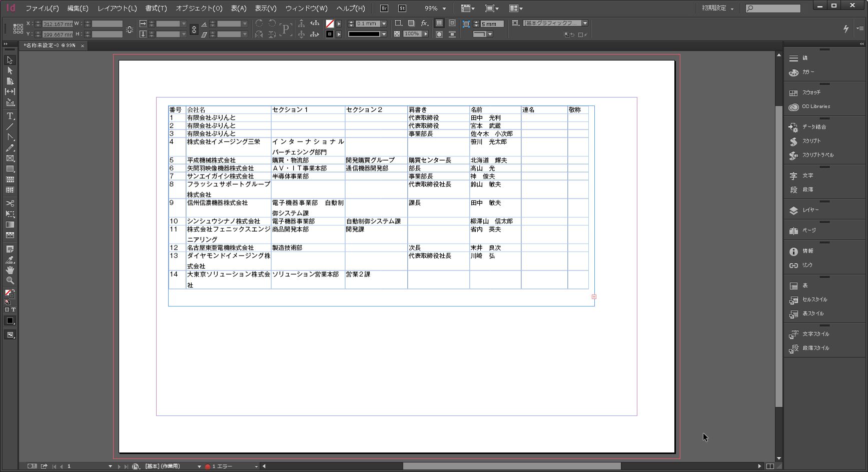Image resolution: width=868 pixels, height=472 pixels.
Task: Click the effects fx icon
Action: pos(425,23)
